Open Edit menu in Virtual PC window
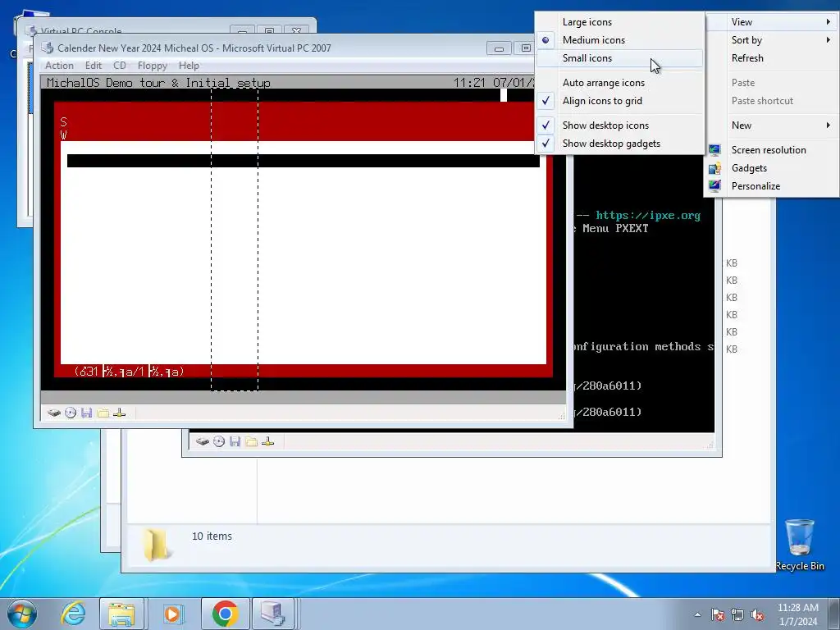The height and width of the screenshot is (630, 840). point(94,66)
